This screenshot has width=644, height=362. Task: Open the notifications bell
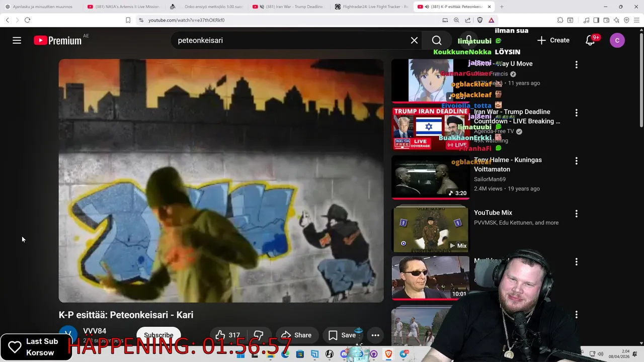[x=590, y=40]
